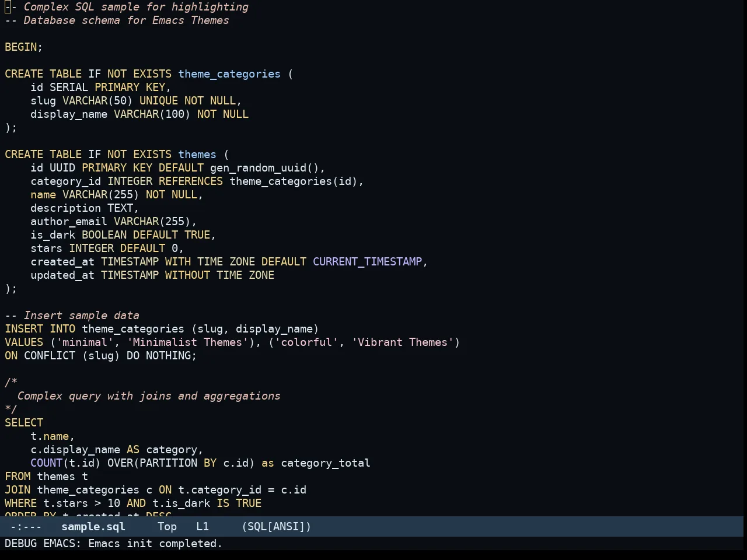Click the REFERENCES keyword on category_id line
Image resolution: width=747 pixels, height=560 pixels.
(x=191, y=181)
